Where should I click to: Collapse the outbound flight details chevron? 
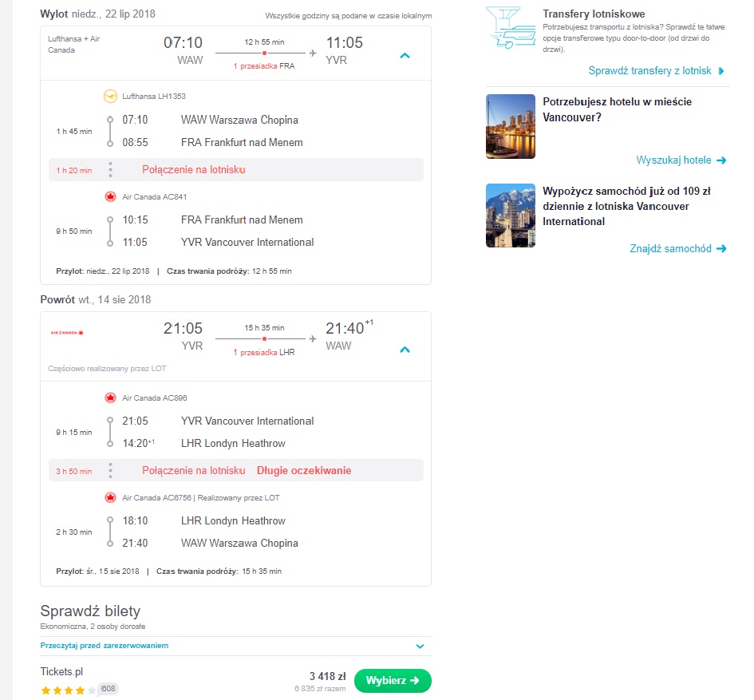pyautogui.click(x=405, y=56)
